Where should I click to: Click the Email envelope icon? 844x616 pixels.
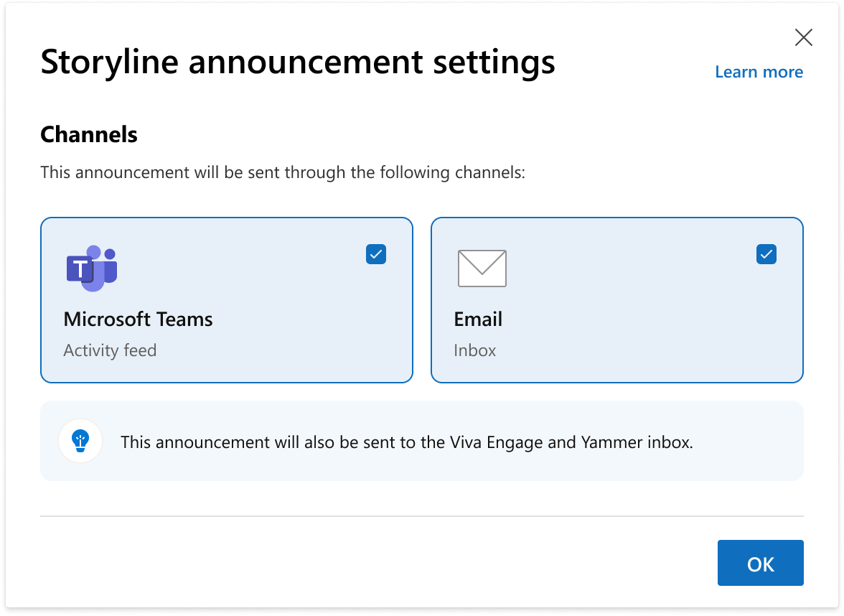tap(482, 269)
